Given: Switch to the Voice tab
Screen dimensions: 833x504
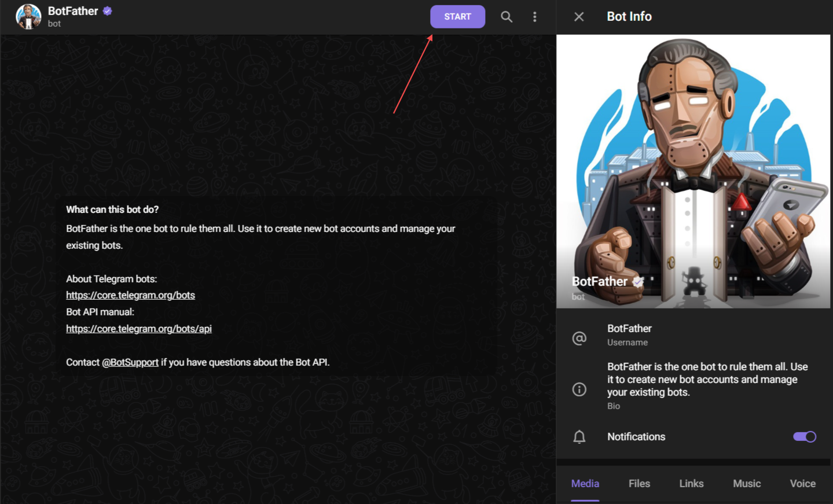Looking at the screenshot, I should click(x=803, y=484).
